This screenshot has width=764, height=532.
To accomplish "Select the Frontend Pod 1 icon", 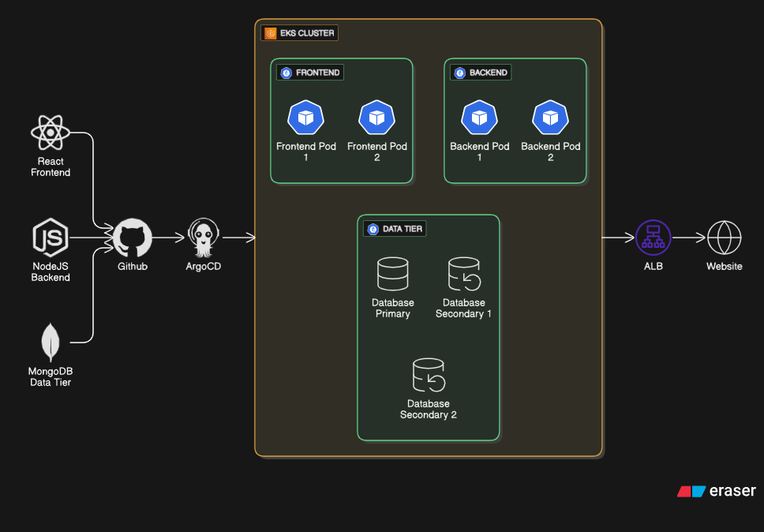I will pyautogui.click(x=306, y=118).
